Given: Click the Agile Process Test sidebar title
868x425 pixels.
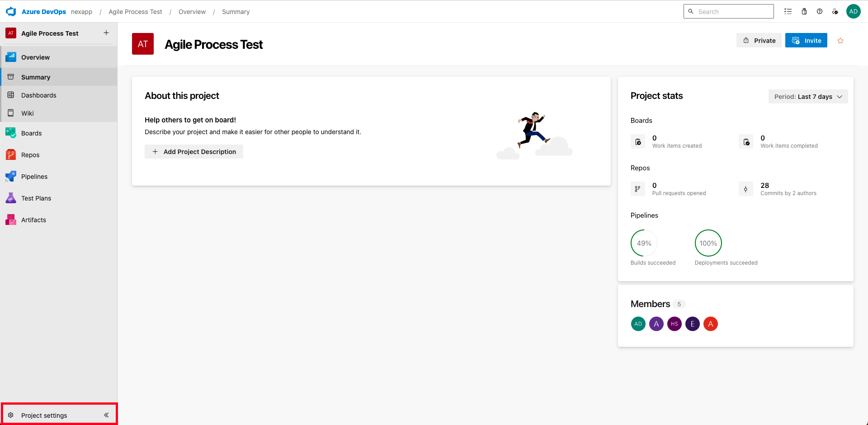Looking at the screenshot, I should coord(50,33).
